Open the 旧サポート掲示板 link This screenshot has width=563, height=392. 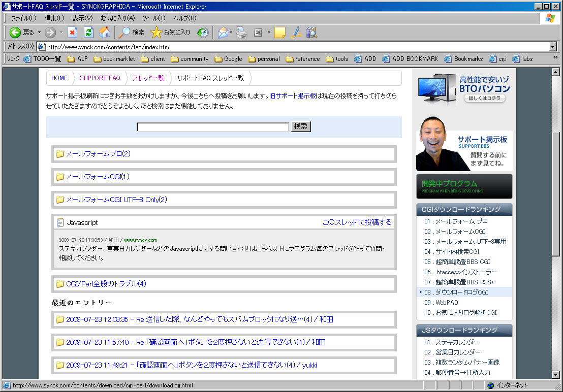pyautogui.click(x=293, y=96)
